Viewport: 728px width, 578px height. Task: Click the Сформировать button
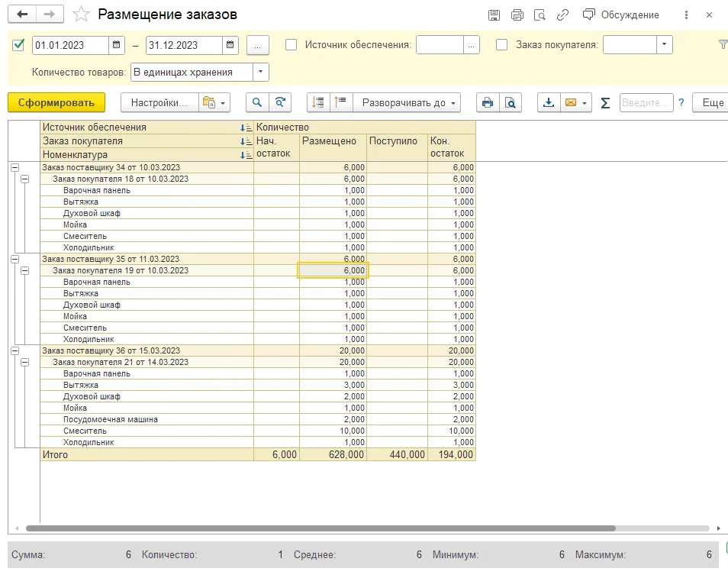point(56,102)
